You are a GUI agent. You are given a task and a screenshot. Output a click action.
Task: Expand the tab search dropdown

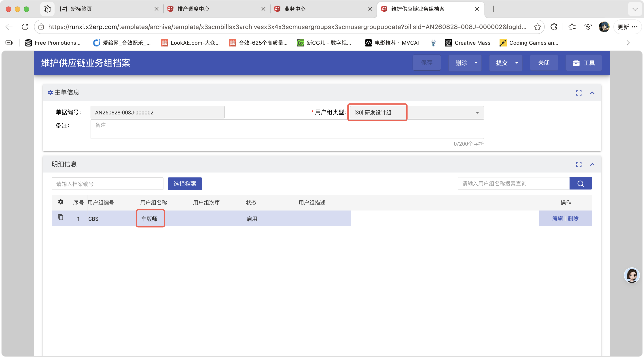(x=635, y=9)
